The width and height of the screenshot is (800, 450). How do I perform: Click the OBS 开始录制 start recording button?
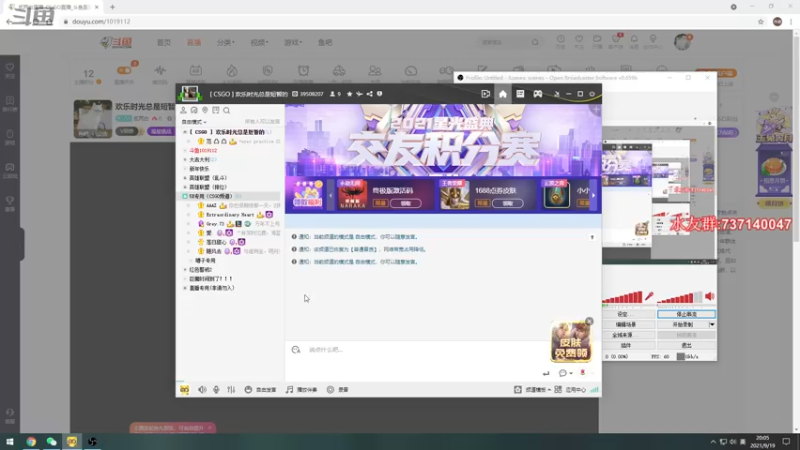tap(683, 324)
